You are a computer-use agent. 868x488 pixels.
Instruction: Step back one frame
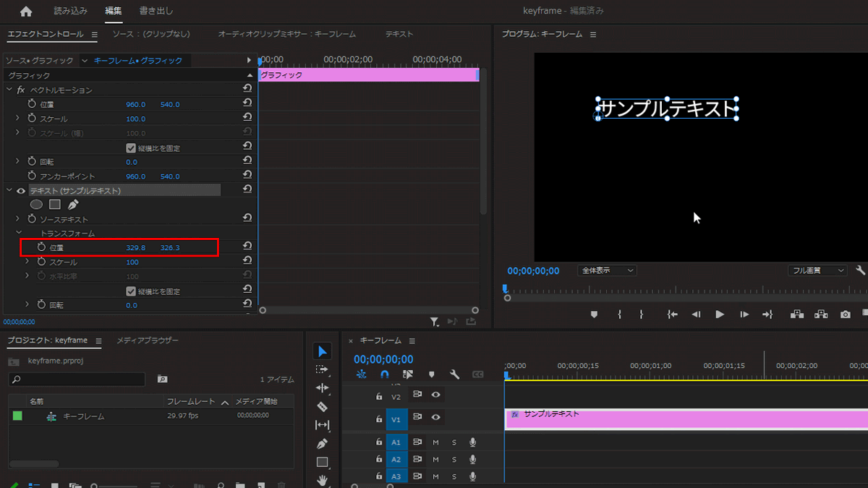696,314
